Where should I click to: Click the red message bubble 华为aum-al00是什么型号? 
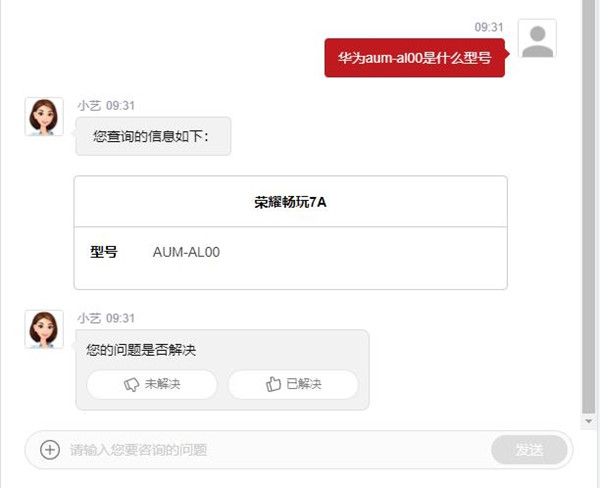point(415,58)
